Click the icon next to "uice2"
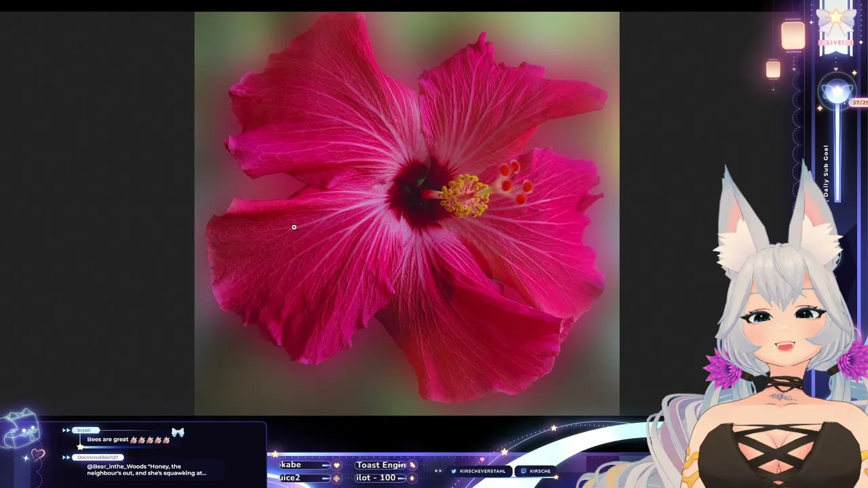 336,478
